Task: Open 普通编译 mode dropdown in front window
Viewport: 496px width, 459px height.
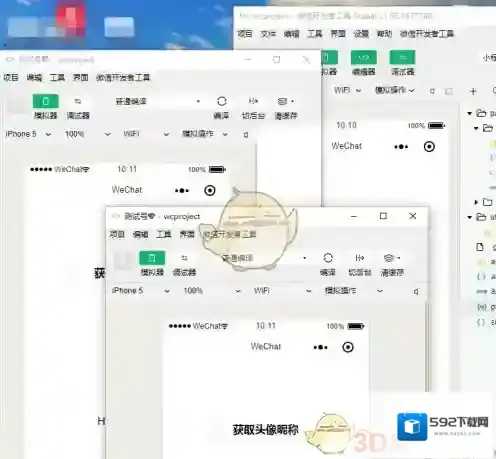Action: click(263, 258)
